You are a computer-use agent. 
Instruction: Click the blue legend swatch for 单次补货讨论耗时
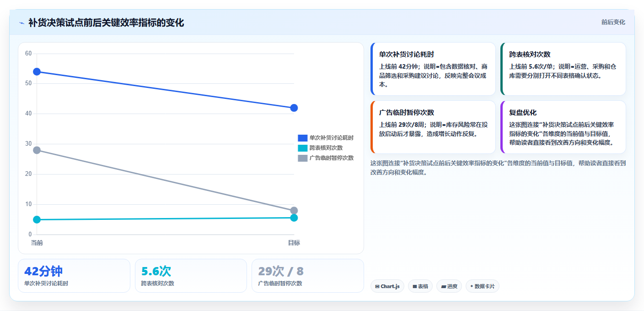tap(302, 138)
